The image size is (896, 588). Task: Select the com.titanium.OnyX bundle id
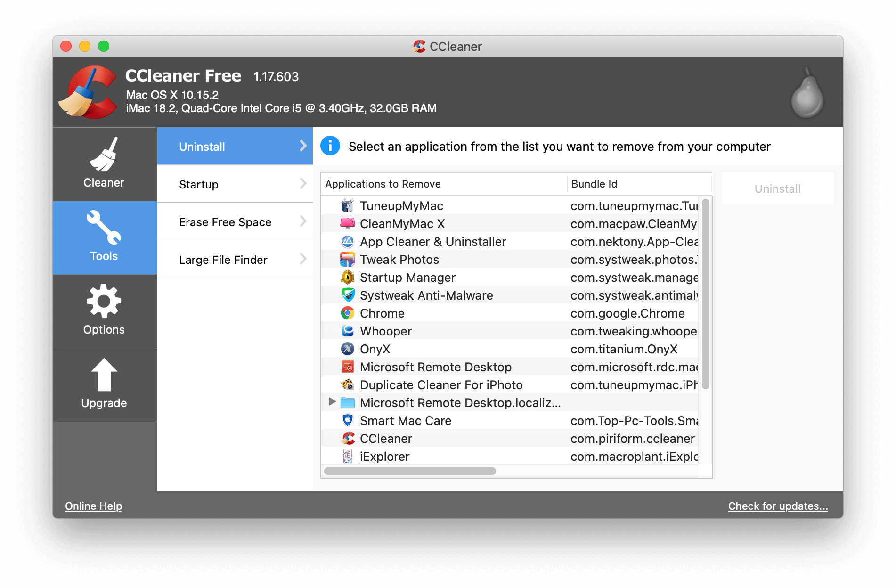pos(624,349)
